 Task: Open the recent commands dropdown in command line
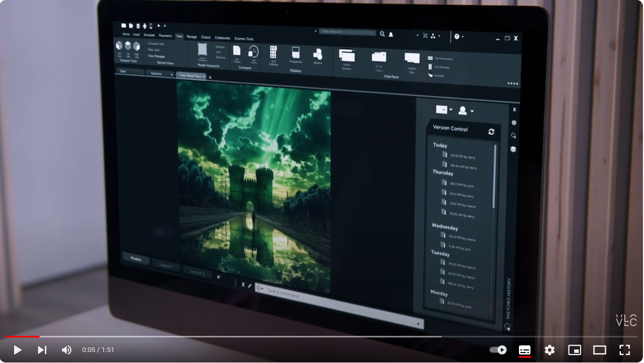(260, 287)
